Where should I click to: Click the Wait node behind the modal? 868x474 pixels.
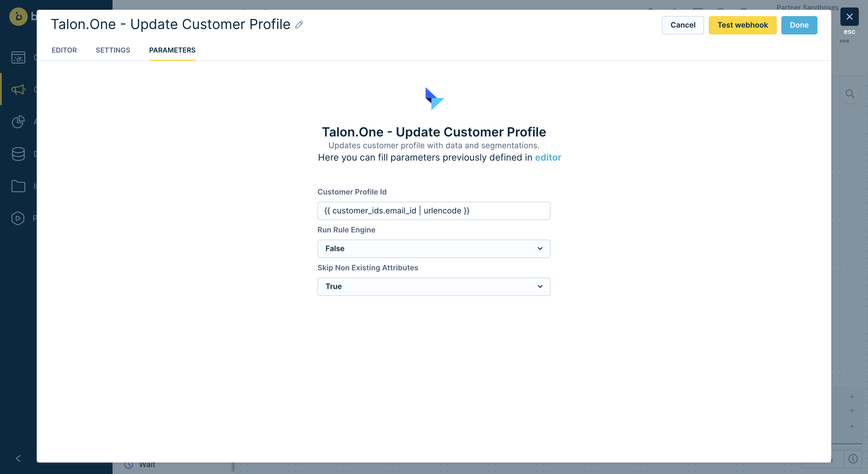[147, 465]
